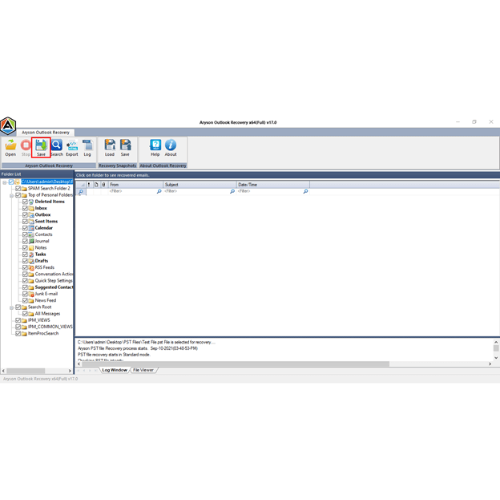Click the Date/Time filter input field
Image resolution: width=500 pixels, height=500 pixels.
(270, 191)
